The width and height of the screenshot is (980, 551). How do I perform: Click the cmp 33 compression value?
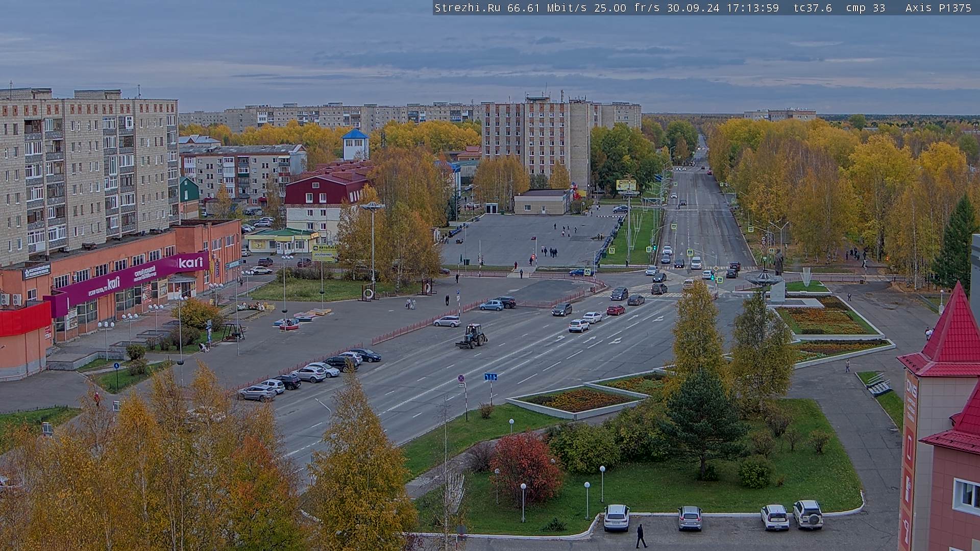[x=866, y=8]
